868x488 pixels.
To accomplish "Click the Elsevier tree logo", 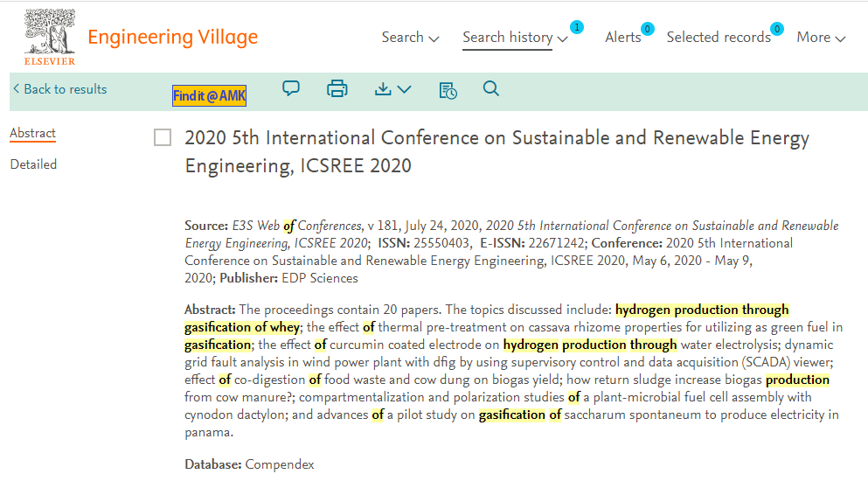I will 49,38.
